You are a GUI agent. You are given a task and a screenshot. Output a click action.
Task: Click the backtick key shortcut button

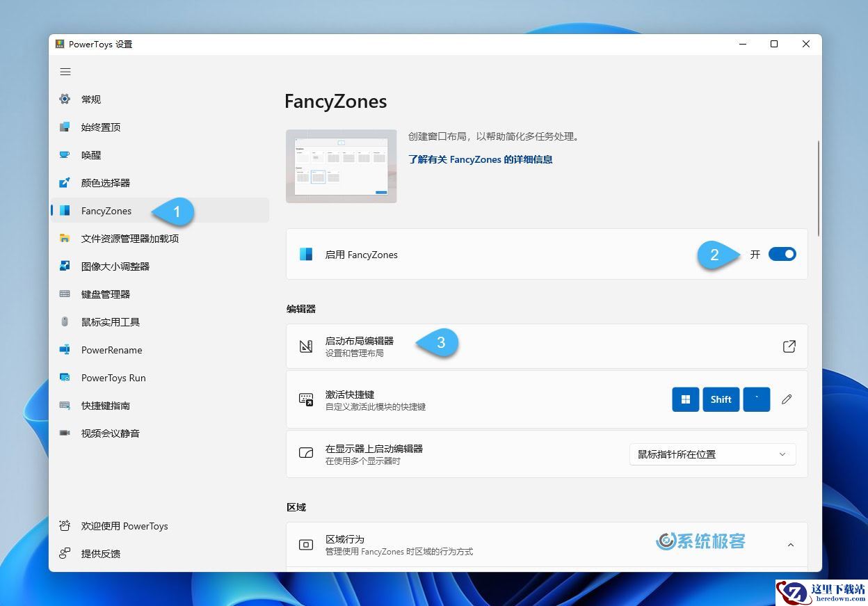coord(757,399)
